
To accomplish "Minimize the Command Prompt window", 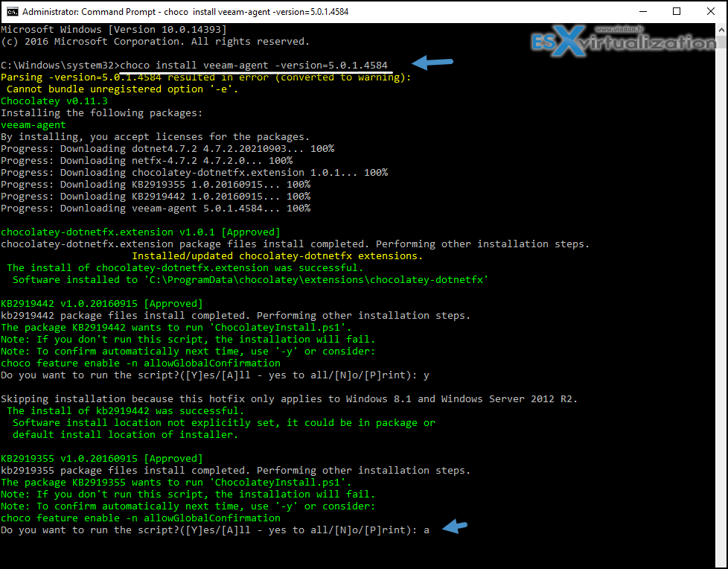I will pos(643,12).
